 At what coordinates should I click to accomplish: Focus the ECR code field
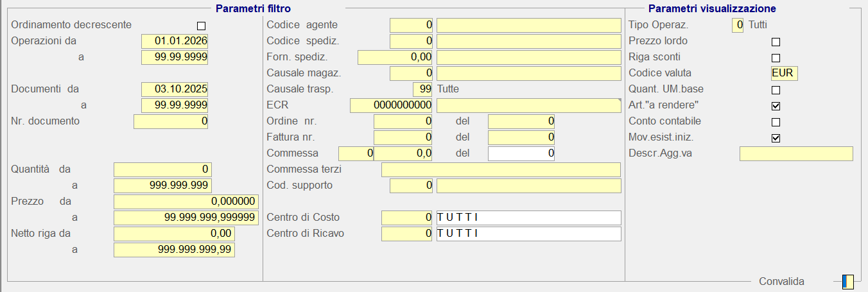click(391, 105)
